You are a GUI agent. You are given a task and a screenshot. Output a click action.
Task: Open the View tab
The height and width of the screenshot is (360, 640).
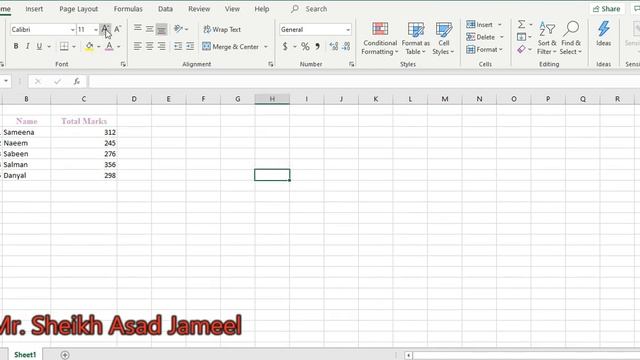click(x=232, y=9)
